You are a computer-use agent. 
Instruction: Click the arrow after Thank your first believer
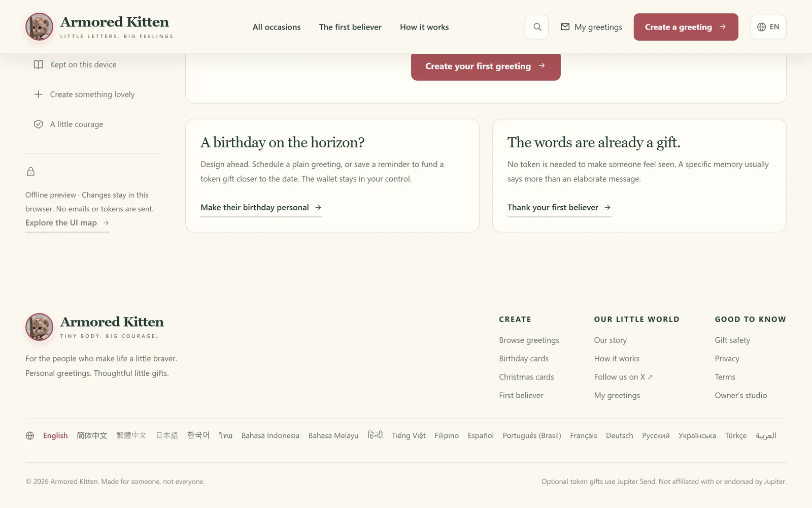tap(607, 207)
